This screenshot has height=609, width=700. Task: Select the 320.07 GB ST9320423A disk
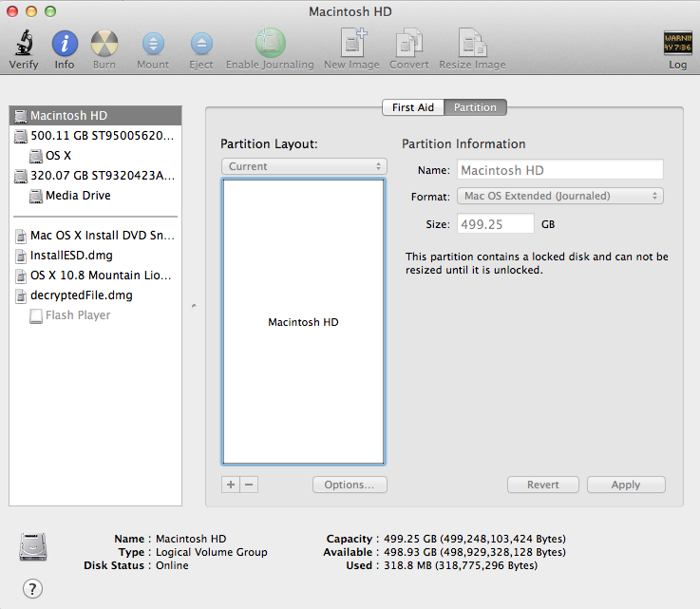pos(95,176)
